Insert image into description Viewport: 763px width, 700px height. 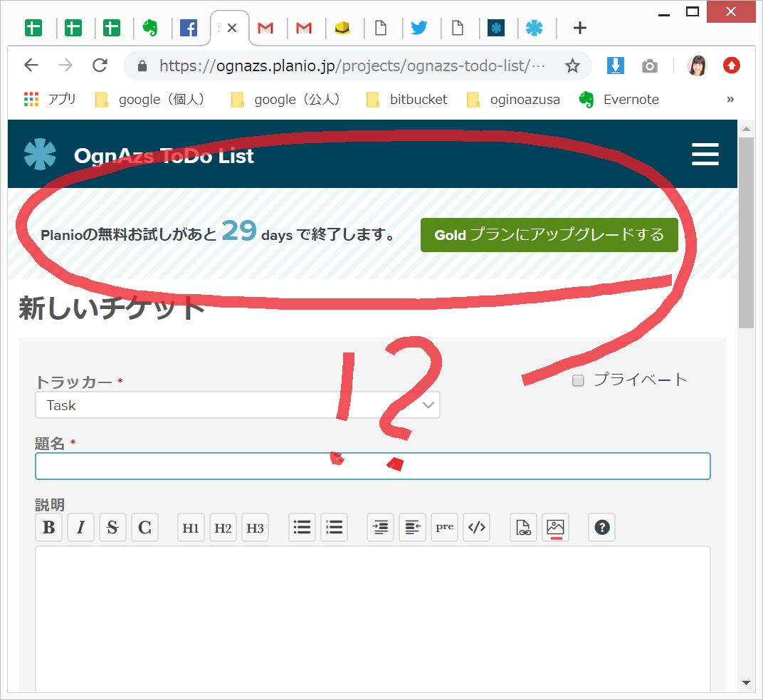[x=555, y=527]
